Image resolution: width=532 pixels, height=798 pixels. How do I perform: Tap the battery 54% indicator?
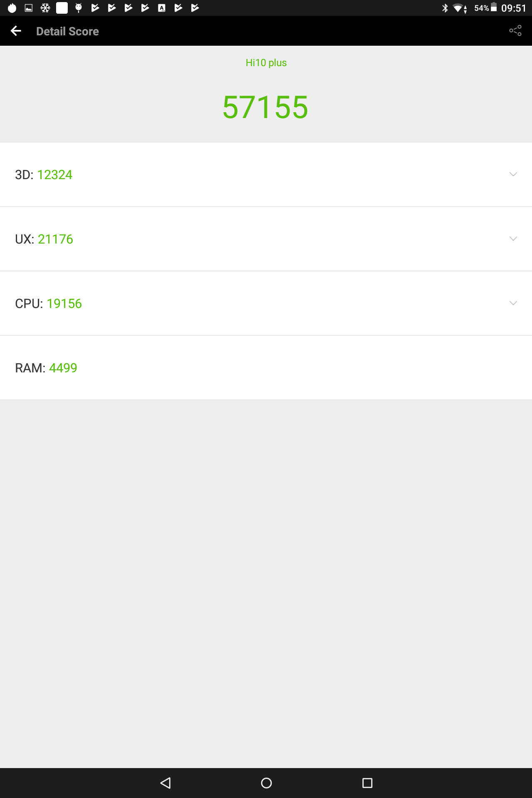click(485, 8)
